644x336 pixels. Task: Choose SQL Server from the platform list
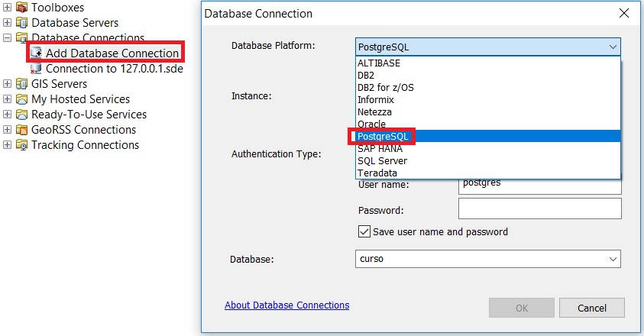(x=488, y=160)
